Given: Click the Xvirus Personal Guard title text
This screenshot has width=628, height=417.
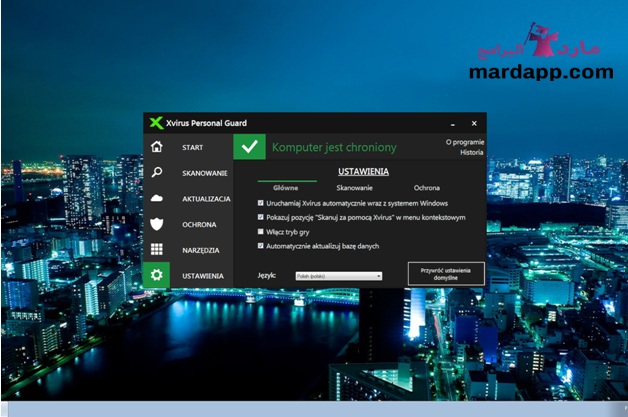Looking at the screenshot, I should (206, 123).
